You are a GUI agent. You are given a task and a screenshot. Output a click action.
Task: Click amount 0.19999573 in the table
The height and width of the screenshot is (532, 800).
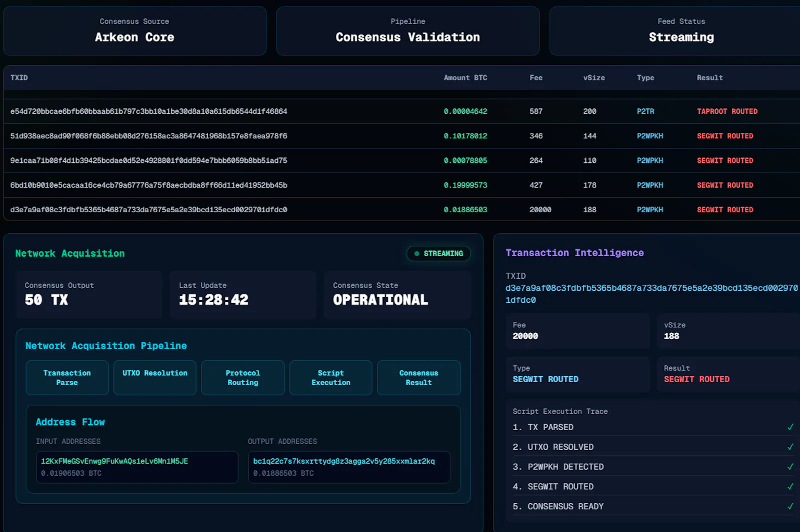[465, 185]
